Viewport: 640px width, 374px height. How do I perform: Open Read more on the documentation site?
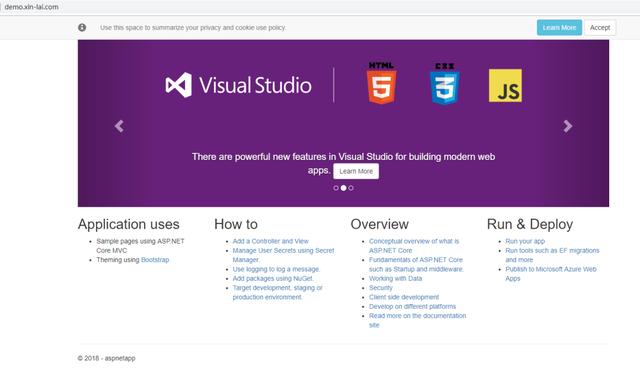tap(418, 321)
